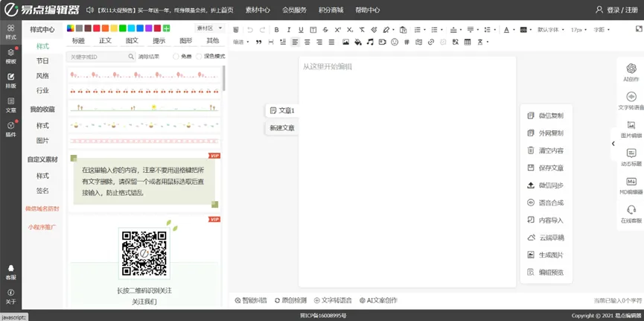
Task: Enable the 深色模式 option
Action: 199,57
